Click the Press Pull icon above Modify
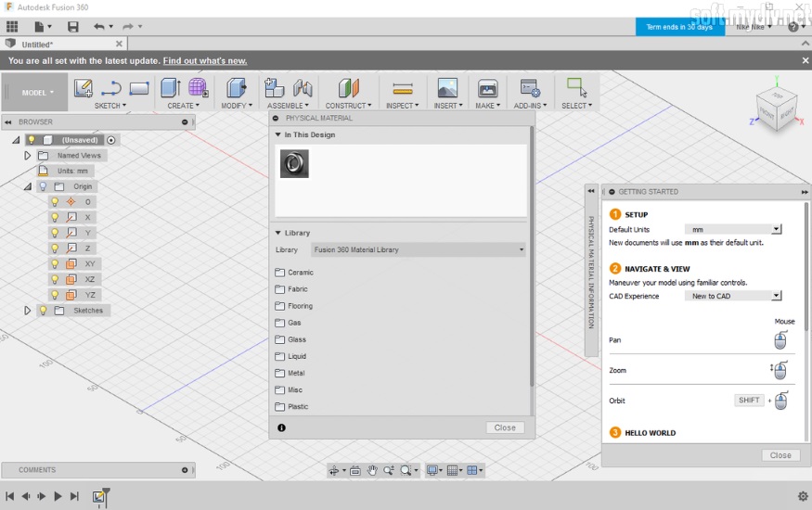The width and height of the screenshot is (812, 510). pyautogui.click(x=237, y=88)
